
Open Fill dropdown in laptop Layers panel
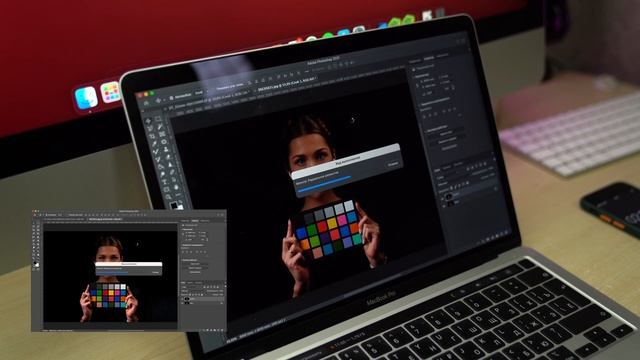point(491,175)
